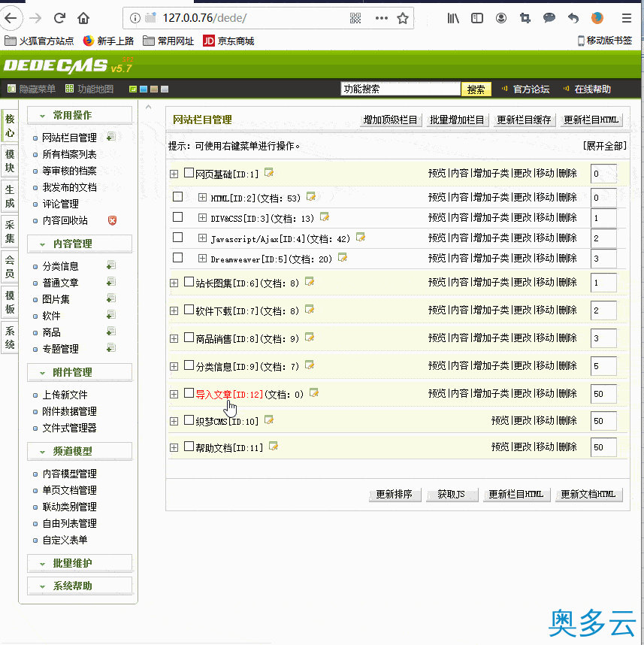The width and height of the screenshot is (644, 645).
Task: Open Firefox account icon
Action: [x=501, y=18]
